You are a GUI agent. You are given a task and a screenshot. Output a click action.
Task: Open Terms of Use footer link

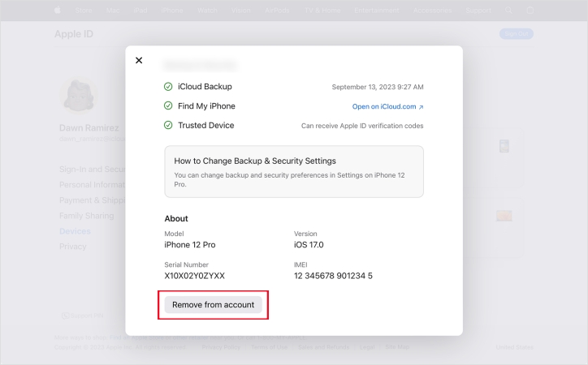[270, 347]
